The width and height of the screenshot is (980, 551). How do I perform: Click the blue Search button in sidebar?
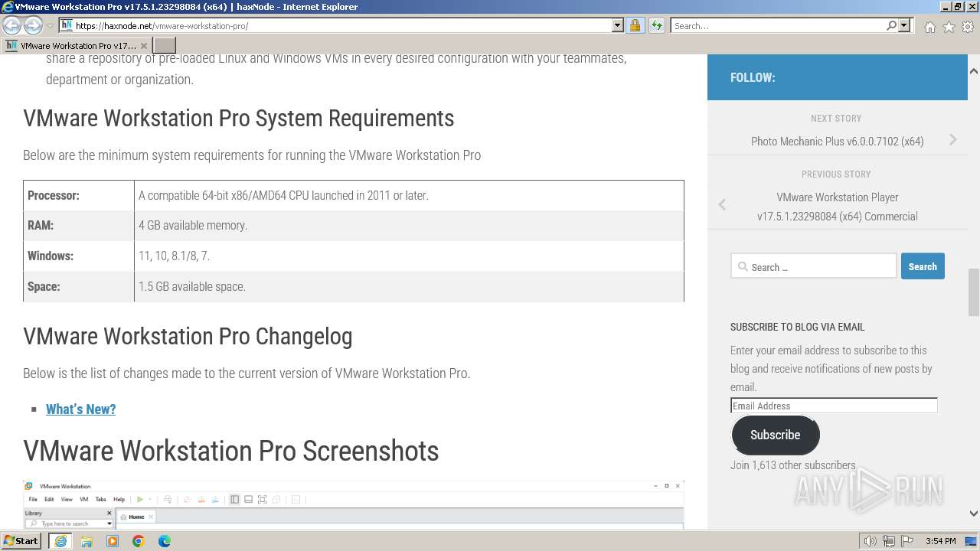[923, 266]
